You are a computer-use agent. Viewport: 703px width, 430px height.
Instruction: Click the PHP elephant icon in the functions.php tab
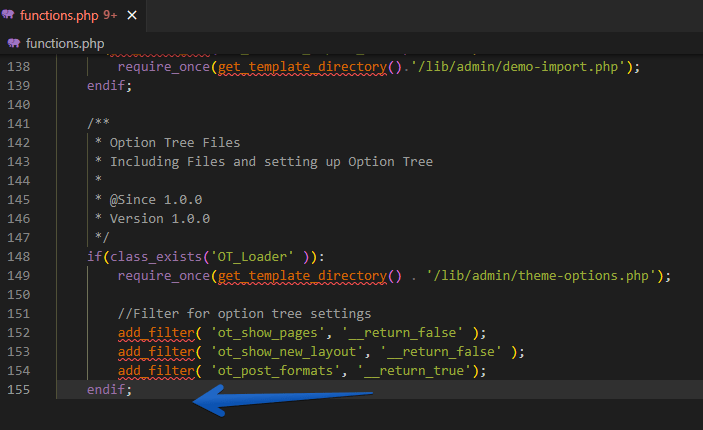pos(9,14)
